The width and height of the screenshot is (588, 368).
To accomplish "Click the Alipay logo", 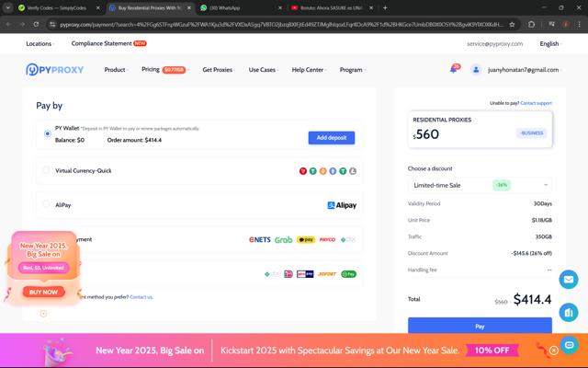I will [342, 205].
